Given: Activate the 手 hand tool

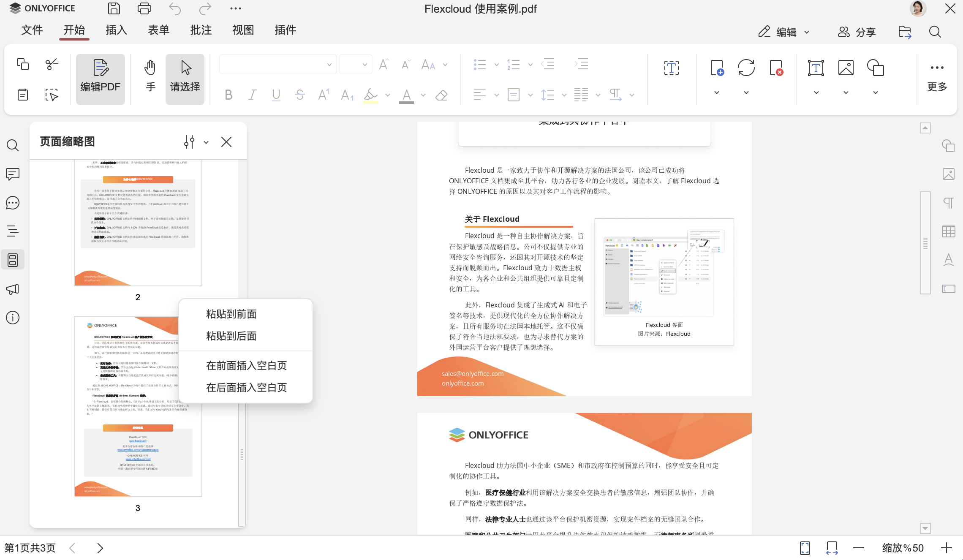Looking at the screenshot, I should (x=150, y=79).
